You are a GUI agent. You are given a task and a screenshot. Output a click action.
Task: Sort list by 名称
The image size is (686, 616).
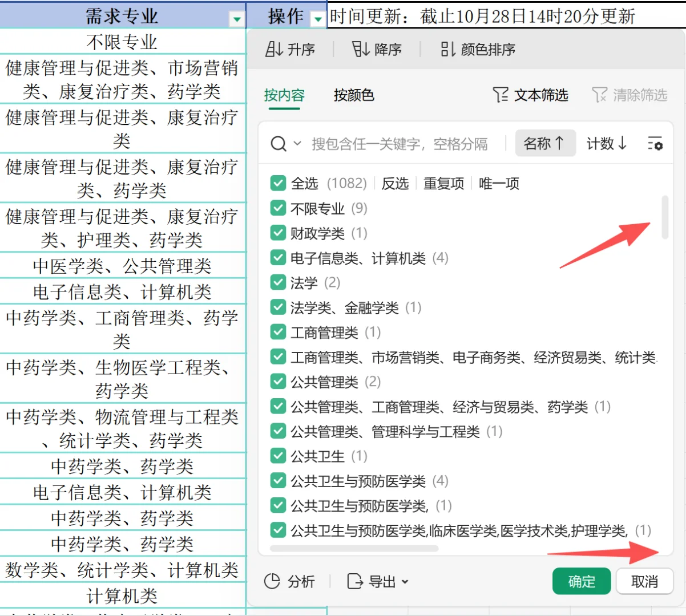(x=545, y=144)
